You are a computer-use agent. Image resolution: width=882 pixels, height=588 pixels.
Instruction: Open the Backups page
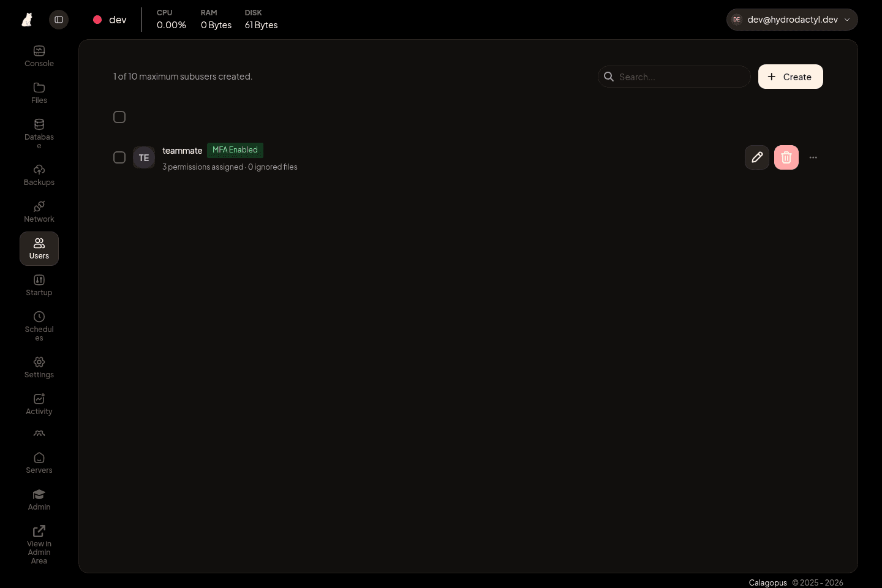coord(39,175)
